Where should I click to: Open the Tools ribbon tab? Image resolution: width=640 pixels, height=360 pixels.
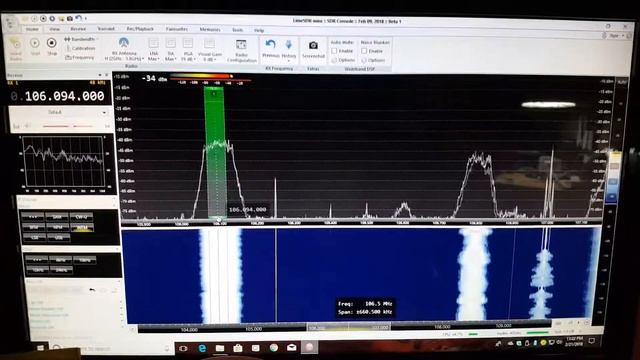pos(238,30)
